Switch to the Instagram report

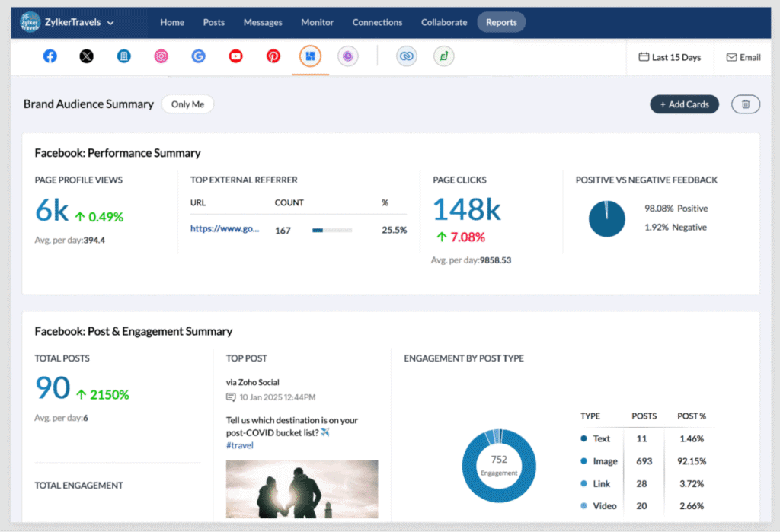161,56
